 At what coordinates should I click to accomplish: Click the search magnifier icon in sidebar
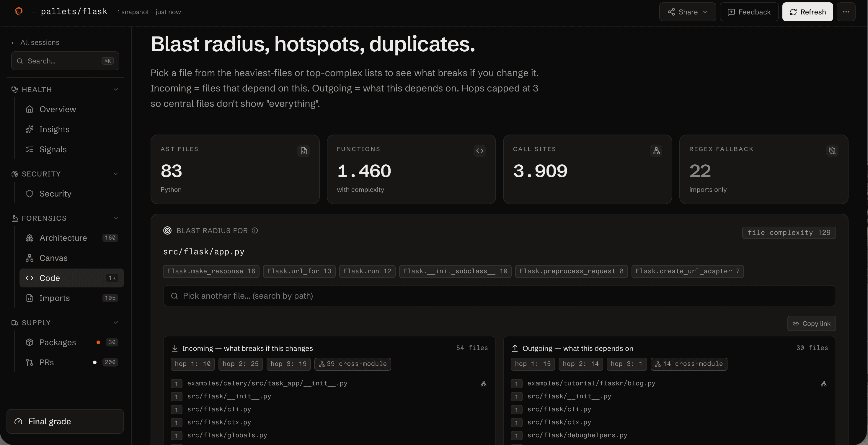click(20, 61)
